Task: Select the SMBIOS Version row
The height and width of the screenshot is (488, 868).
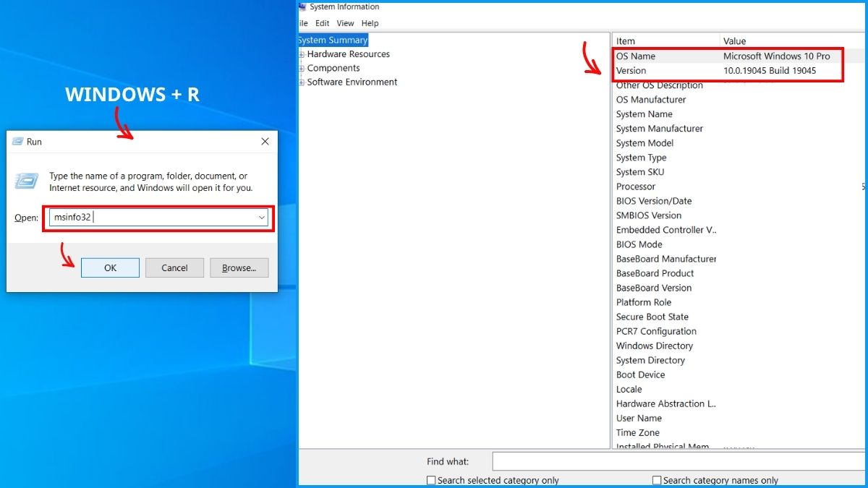Action: coord(739,215)
